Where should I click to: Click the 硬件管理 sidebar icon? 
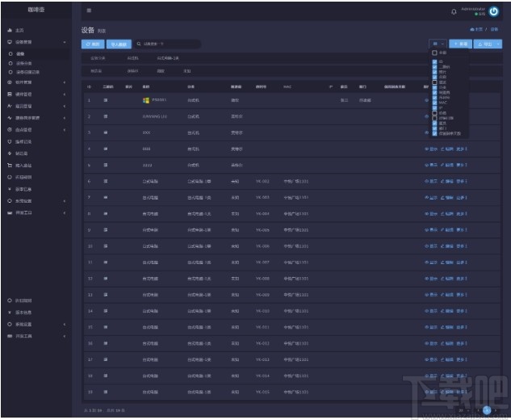pos(10,94)
